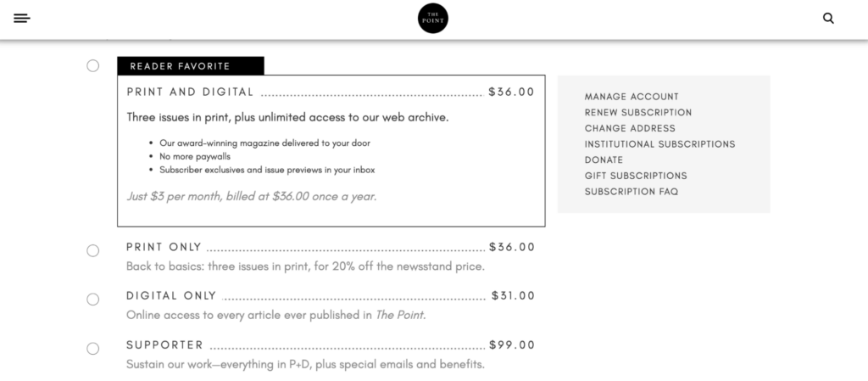Open Gift Subscriptions link

pos(636,176)
